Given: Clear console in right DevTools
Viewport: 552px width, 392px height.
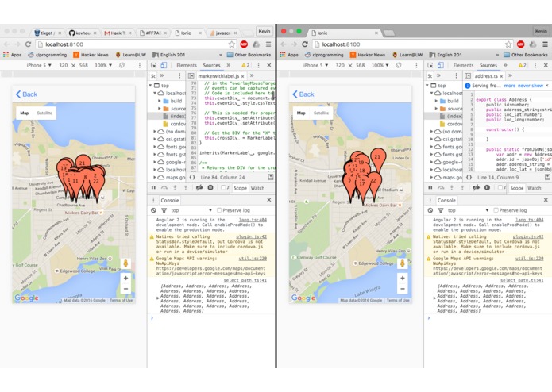Looking at the screenshot, I should [x=430, y=210].
